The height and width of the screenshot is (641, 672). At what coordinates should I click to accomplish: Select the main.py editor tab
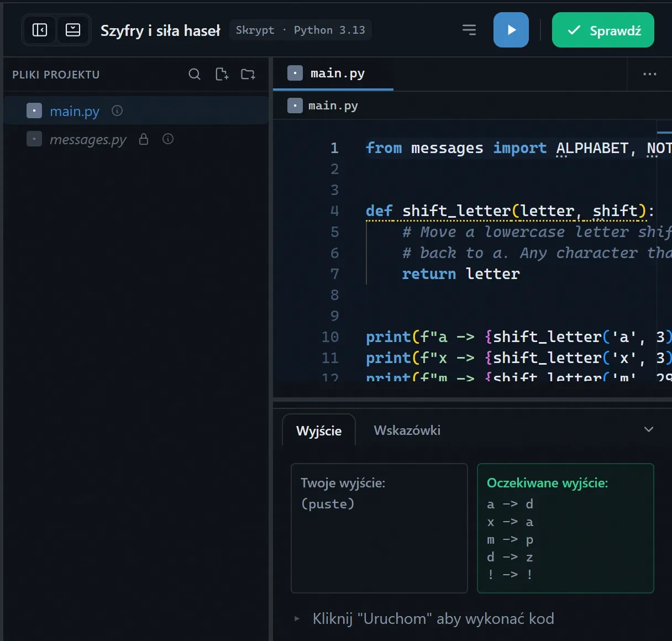(x=333, y=73)
